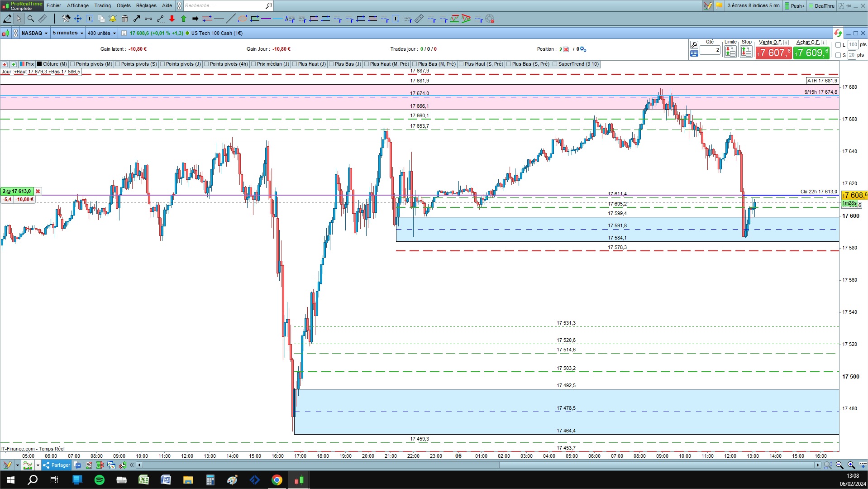The height and width of the screenshot is (489, 868).
Task: Open the blue on-screen keyboard icon
Action: [694, 53]
